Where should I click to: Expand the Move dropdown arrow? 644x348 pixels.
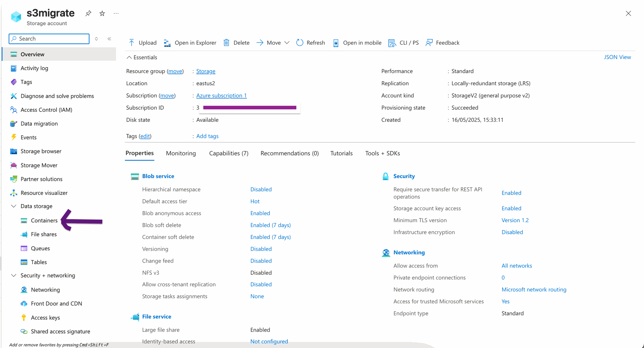pos(287,43)
